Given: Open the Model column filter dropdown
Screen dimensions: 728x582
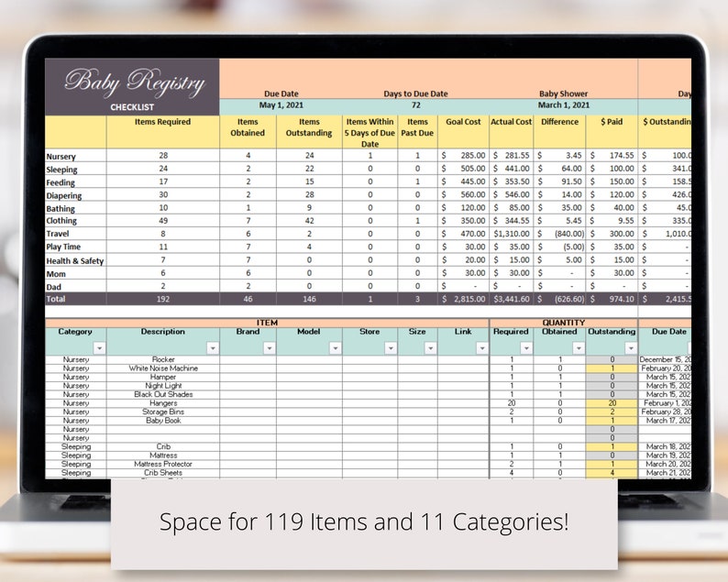Looking at the screenshot, I should [336, 348].
